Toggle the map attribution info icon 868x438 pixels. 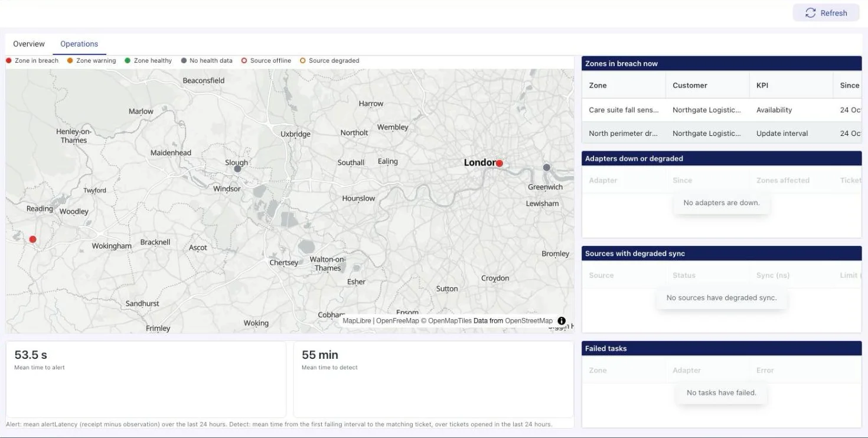pyautogui.click(x=562, y=321)
